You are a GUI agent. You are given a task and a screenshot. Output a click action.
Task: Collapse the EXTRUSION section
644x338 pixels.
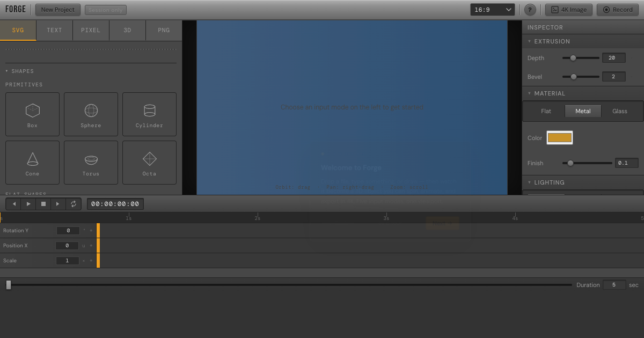[583, 41]
